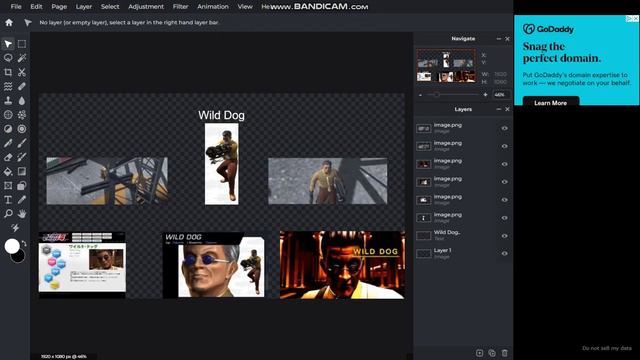
Task: Click the Navigate panel preview thumbnail
Action: (x=446, y=66)
